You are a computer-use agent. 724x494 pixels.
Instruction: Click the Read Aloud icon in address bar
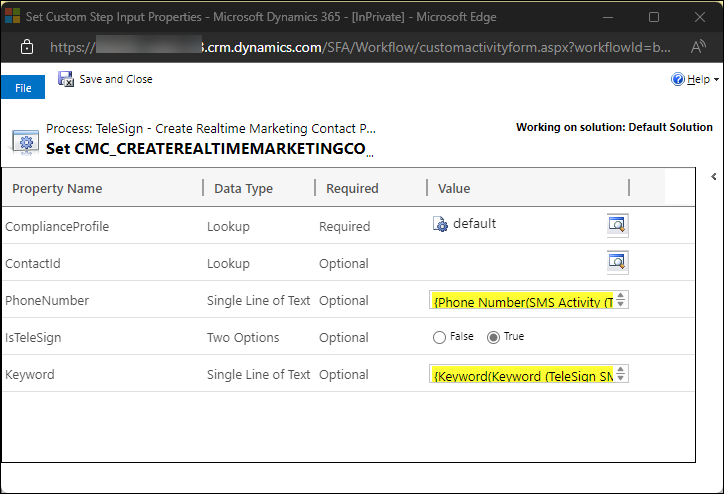[x=698, y=47]
